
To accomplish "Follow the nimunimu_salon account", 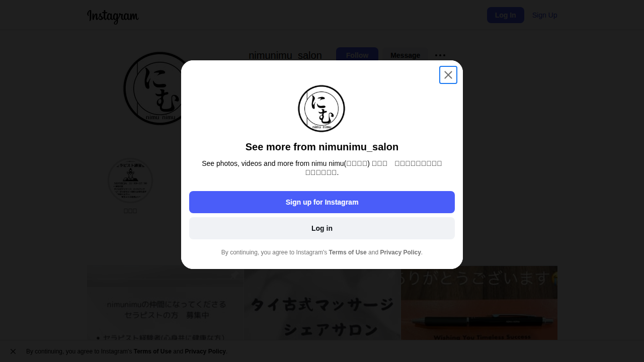I will point(357,55).
